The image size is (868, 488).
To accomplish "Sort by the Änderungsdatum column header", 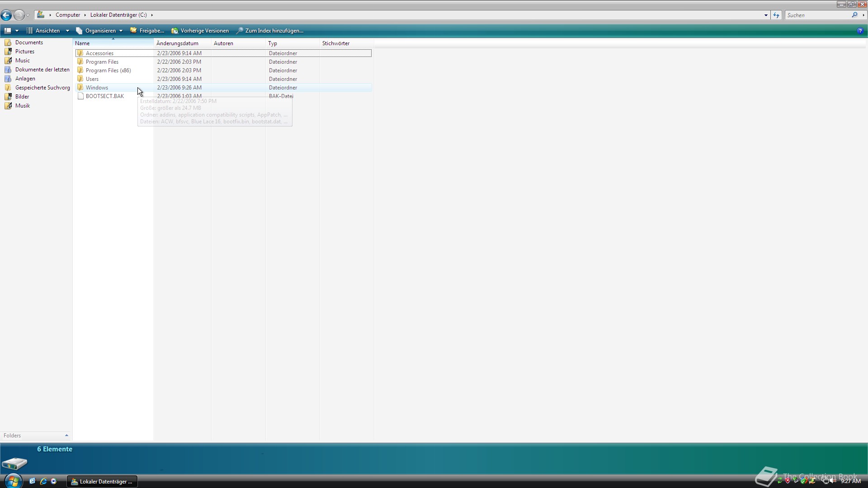I will (177, 43).
